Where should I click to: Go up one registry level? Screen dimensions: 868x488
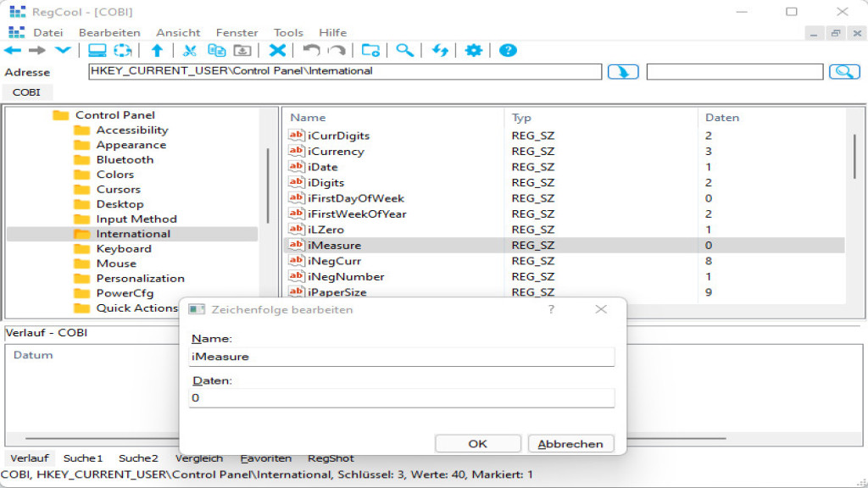(157, 51)
